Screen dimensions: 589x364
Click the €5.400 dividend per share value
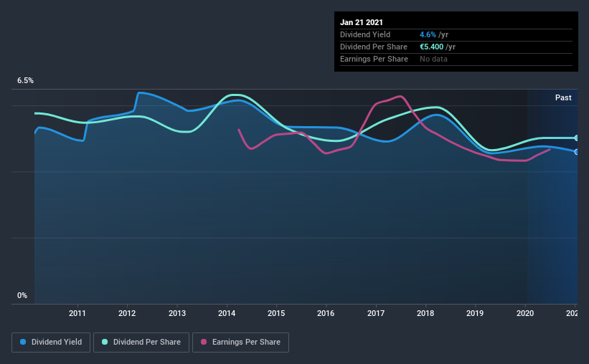pos(432,47)
